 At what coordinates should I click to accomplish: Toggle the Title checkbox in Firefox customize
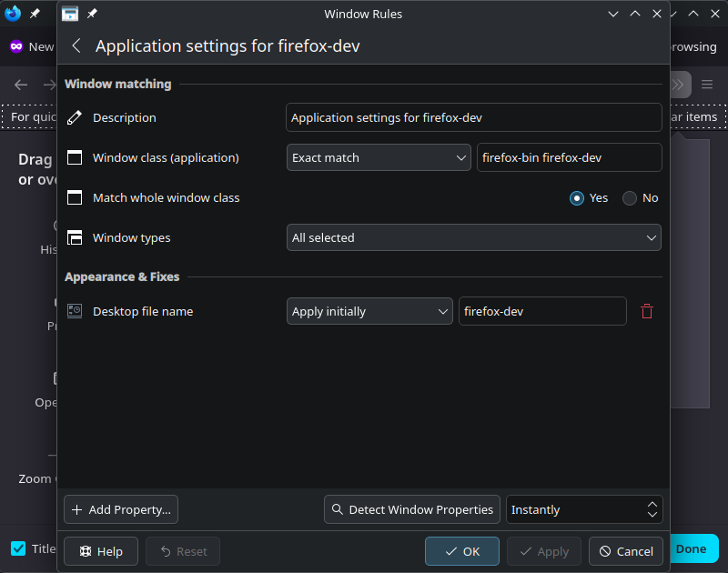point(18,548)
